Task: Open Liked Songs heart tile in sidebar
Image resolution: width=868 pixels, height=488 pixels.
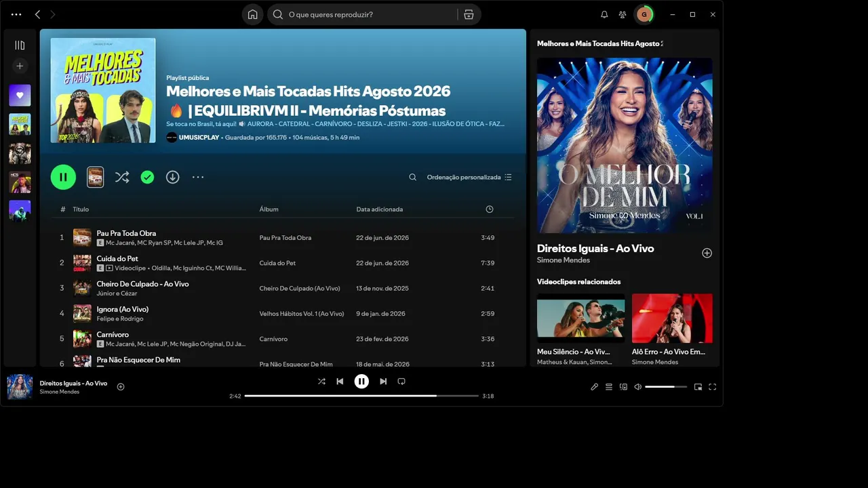Action: [20, 96]
